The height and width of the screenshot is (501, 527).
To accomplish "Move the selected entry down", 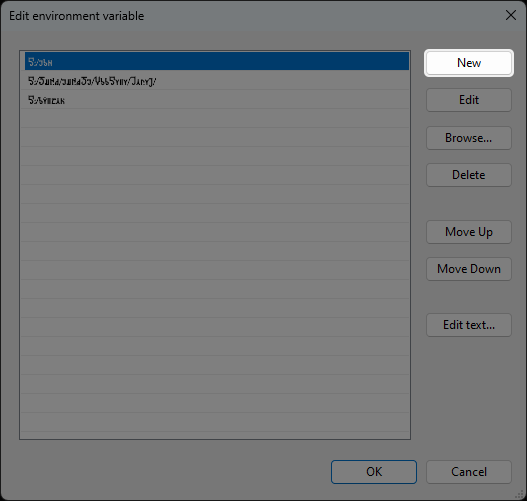I will tap(469, 269).
